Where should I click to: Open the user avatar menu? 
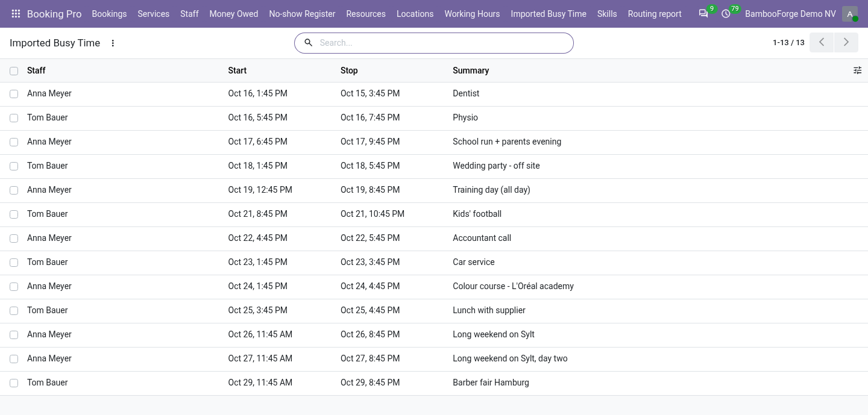850,14
